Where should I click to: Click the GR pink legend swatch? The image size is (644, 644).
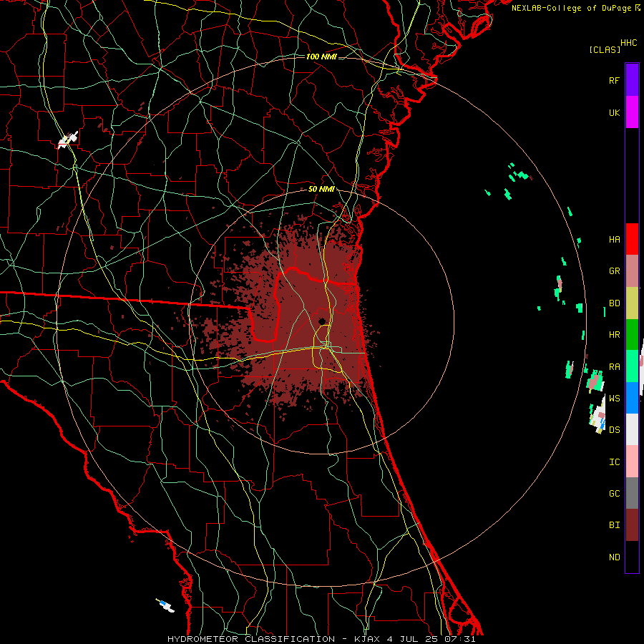pyautogui.click(x=632, y=271)
